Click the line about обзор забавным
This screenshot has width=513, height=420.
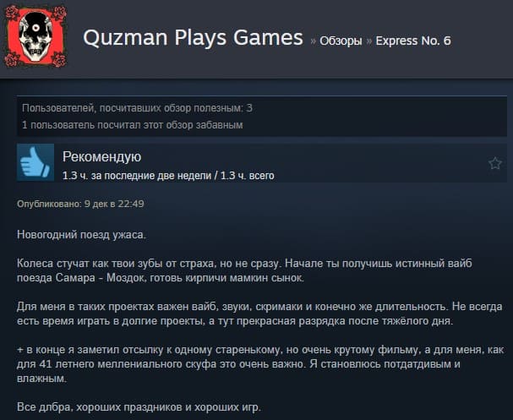[133, 125]
